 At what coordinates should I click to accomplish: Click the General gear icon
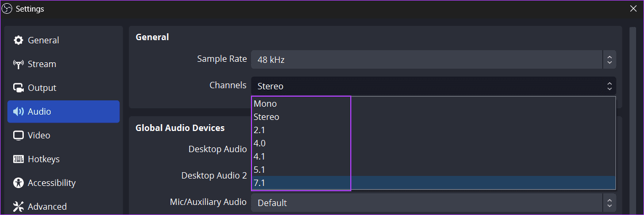pyautogui.click(x=18, y=40)
